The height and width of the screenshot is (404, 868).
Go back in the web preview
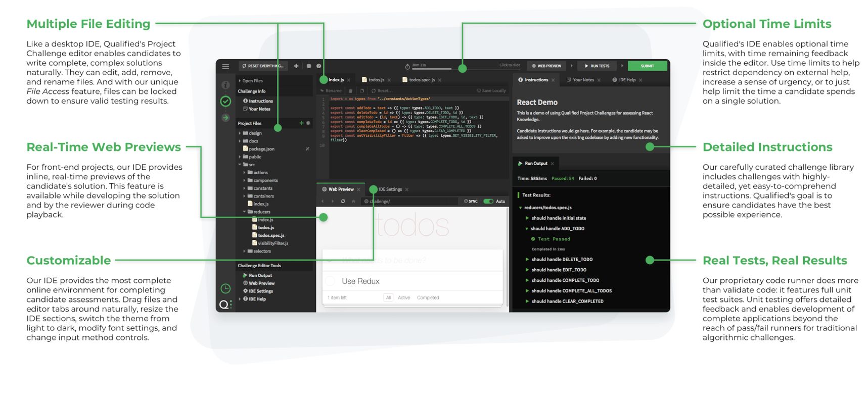[323, 201]
